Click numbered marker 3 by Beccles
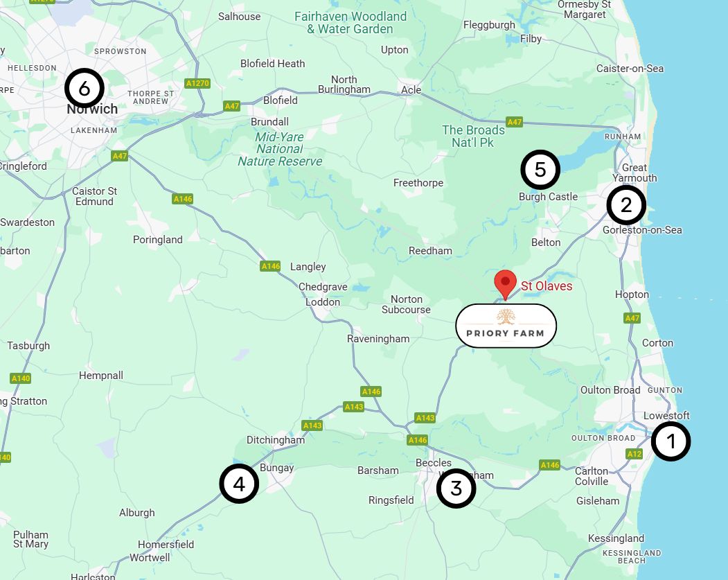The width and height of the screenshot is (728, 580). [x=456, y=488]
